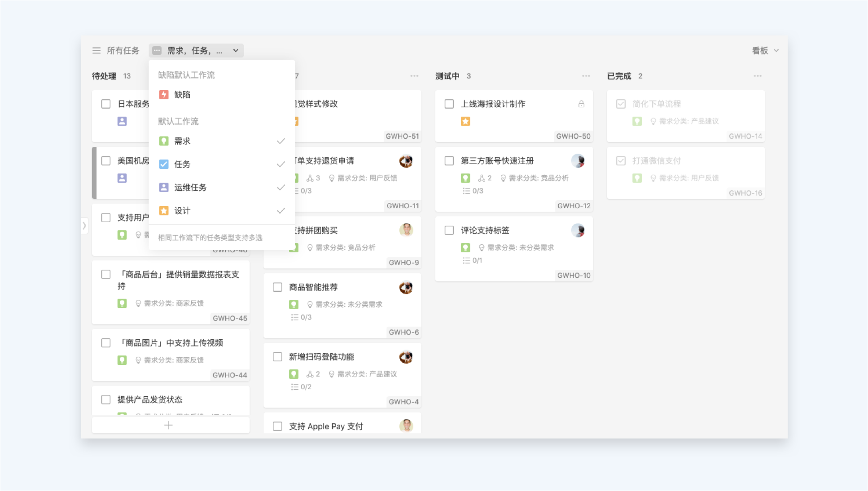868x491 pixels.
Task: Click the purple 运维任务 icon in the menu
Action: click(164, 188)
